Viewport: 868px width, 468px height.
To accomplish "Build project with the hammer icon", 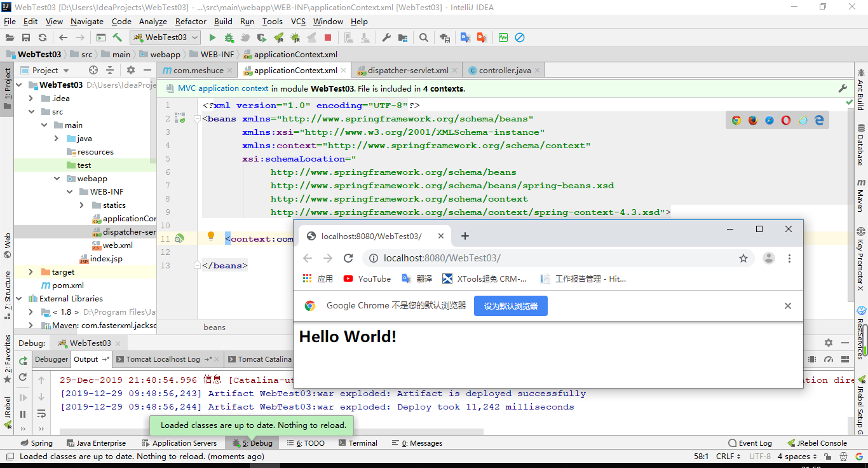I will click(118, 38).
